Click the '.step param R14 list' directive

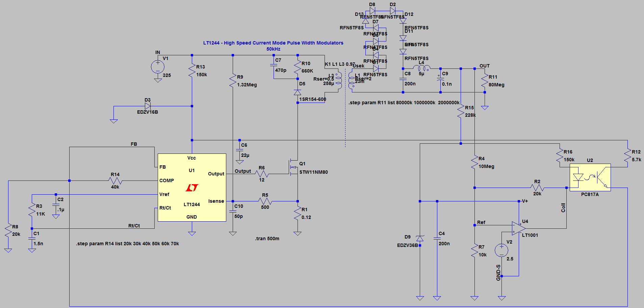[x=127, y=244]
